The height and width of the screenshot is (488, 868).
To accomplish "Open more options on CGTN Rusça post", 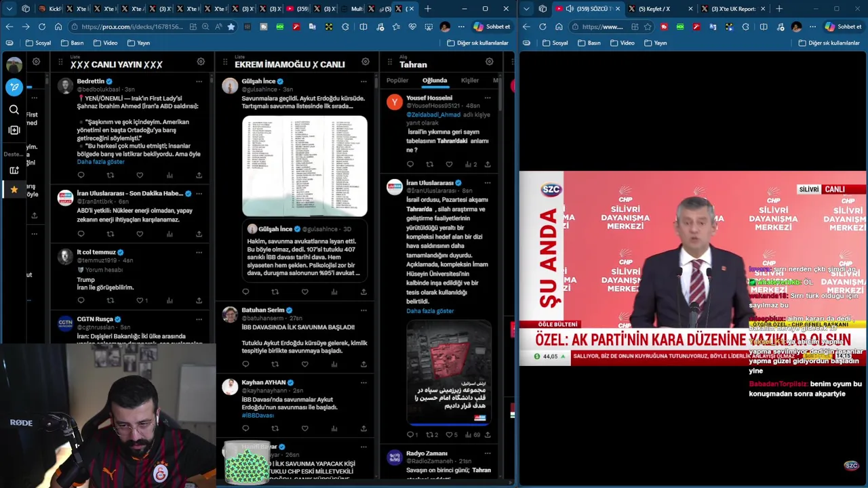I will coord(199,319).
